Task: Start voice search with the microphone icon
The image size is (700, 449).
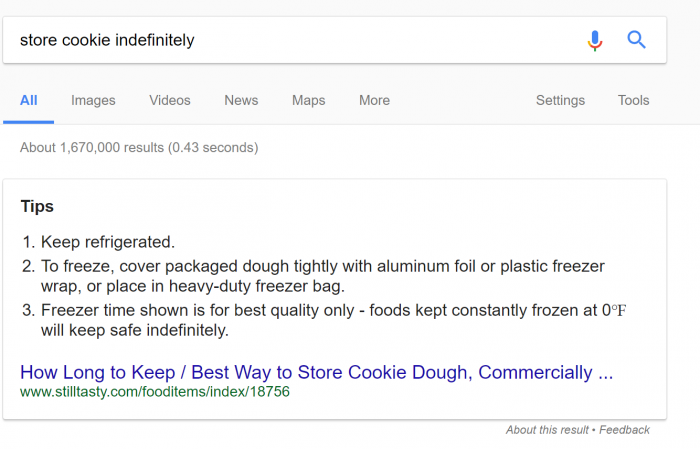Action: coord(595,40)
